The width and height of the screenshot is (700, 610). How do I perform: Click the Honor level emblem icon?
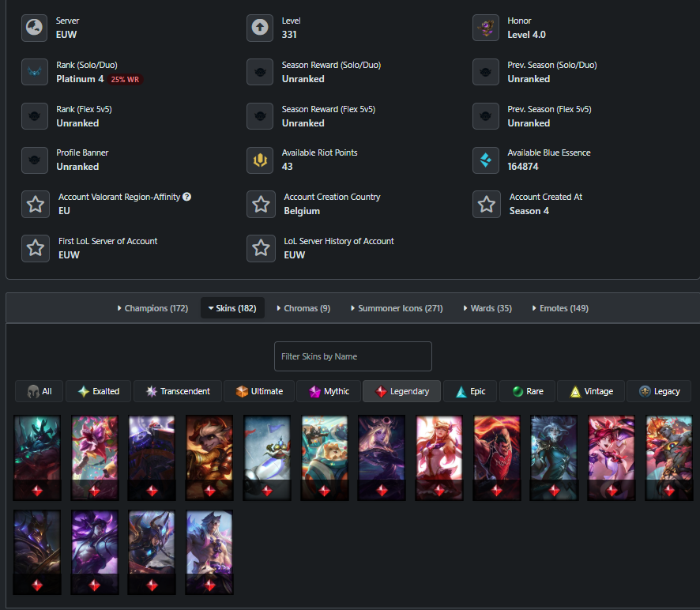coord(486,28)
